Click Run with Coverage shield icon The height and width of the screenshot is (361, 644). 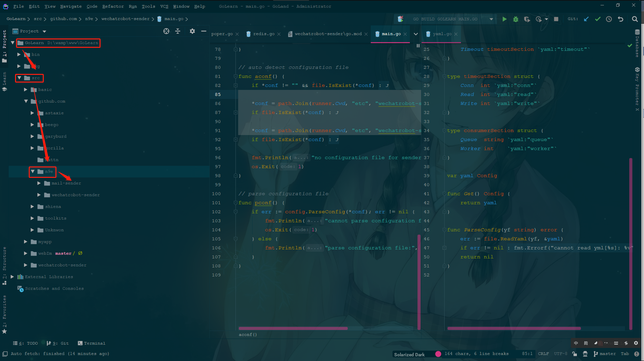(x=527, y=19)
